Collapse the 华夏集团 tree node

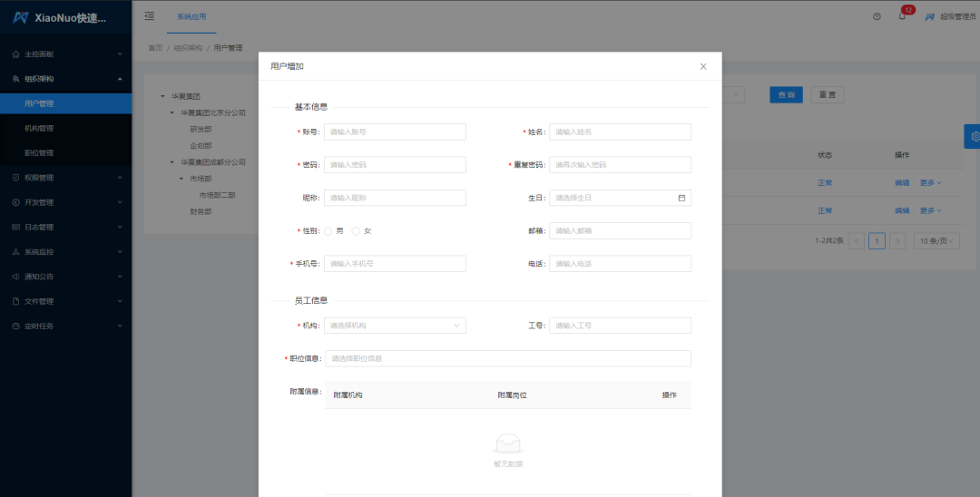click(163, 97)
